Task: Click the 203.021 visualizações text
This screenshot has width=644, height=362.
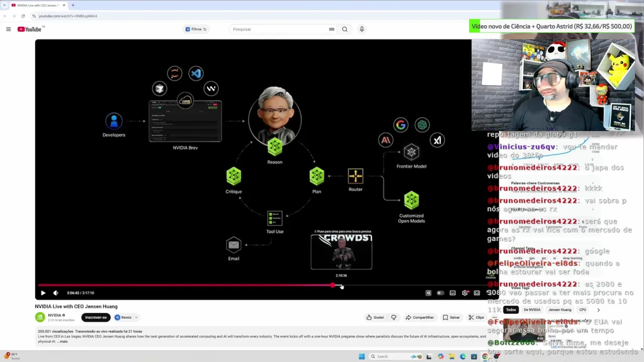Action: pos(55,331)
